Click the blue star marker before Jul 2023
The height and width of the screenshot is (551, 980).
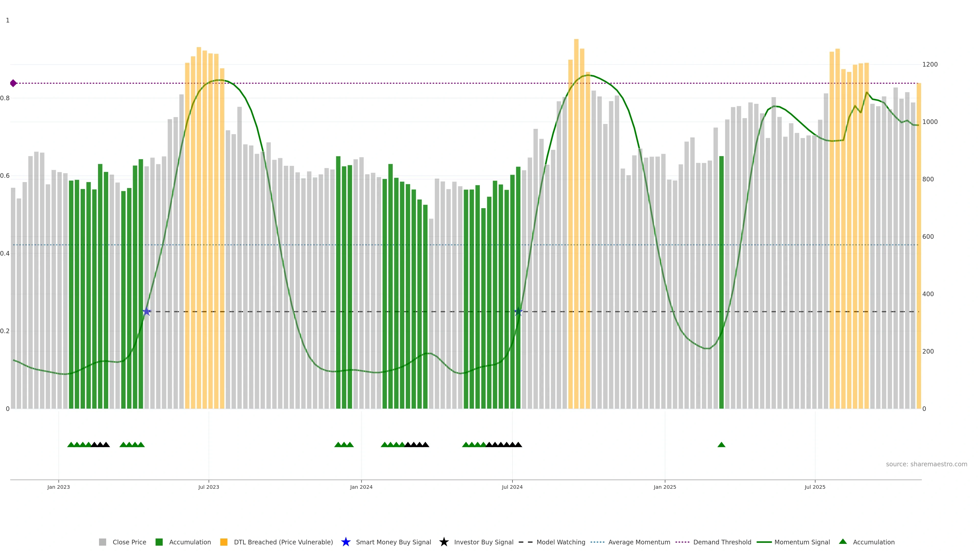(147, 311)
